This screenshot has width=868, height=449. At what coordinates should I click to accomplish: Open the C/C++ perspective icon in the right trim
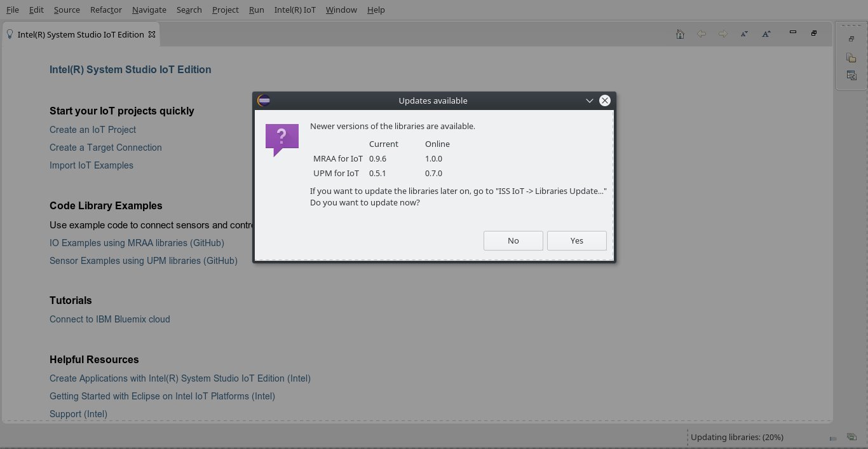851,76
